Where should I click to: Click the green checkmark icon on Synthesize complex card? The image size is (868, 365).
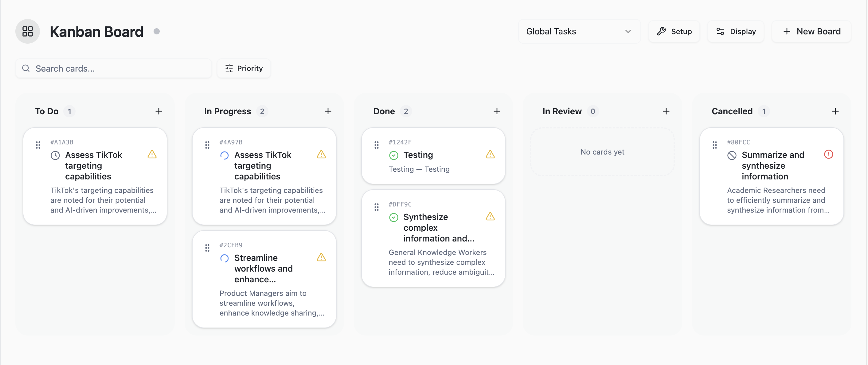tap(393, 218)
